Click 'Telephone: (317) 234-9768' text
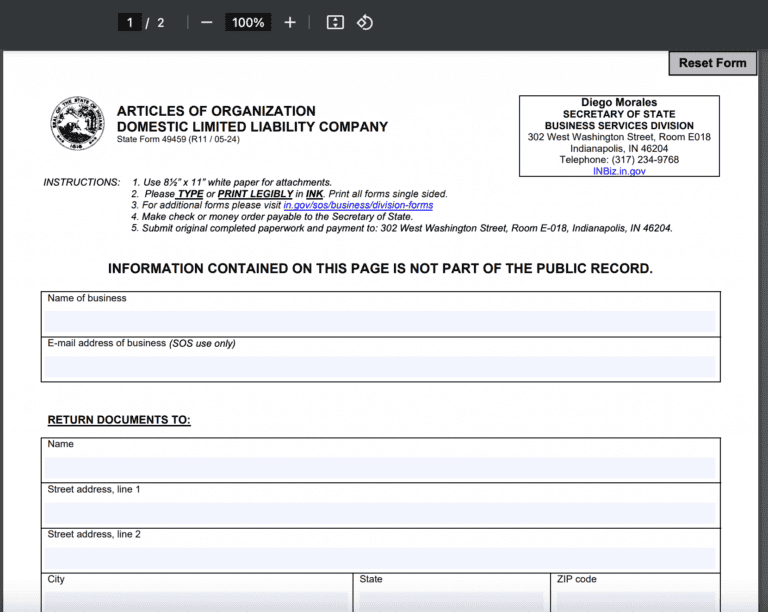This screenshot has height=612, width=768. (619, 160)
